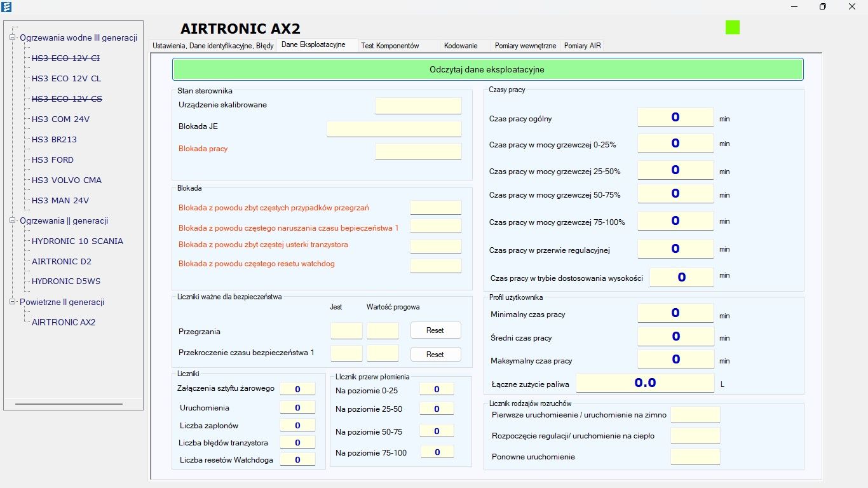Click the green status indicator square
The width and height of the screenshot is (868, 488).
pos(733,27)
